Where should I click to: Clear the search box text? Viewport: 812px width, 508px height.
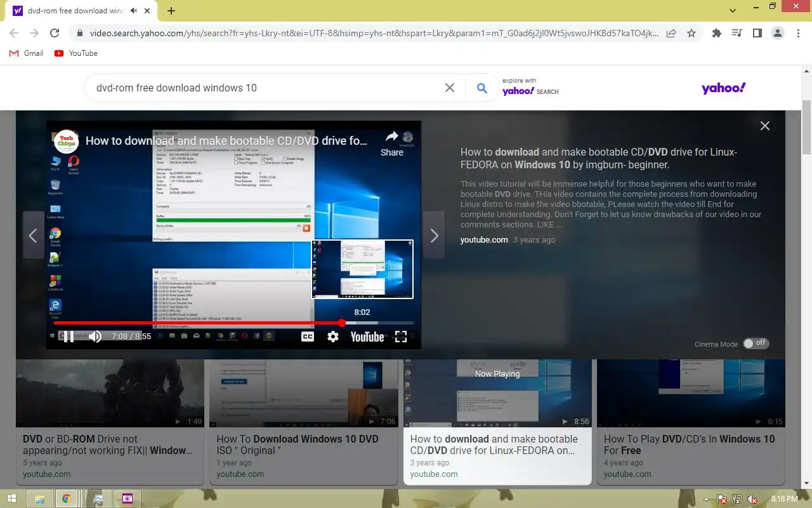(450, 88)
